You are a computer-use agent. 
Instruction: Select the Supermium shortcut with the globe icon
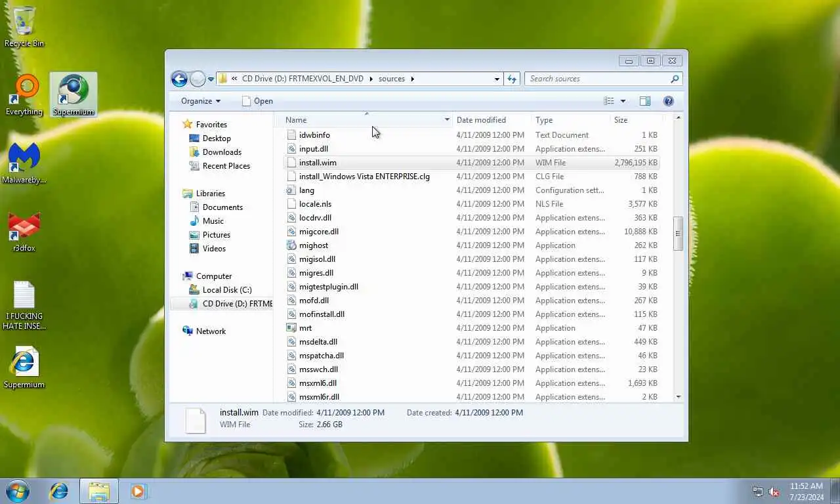click(73, 96)
